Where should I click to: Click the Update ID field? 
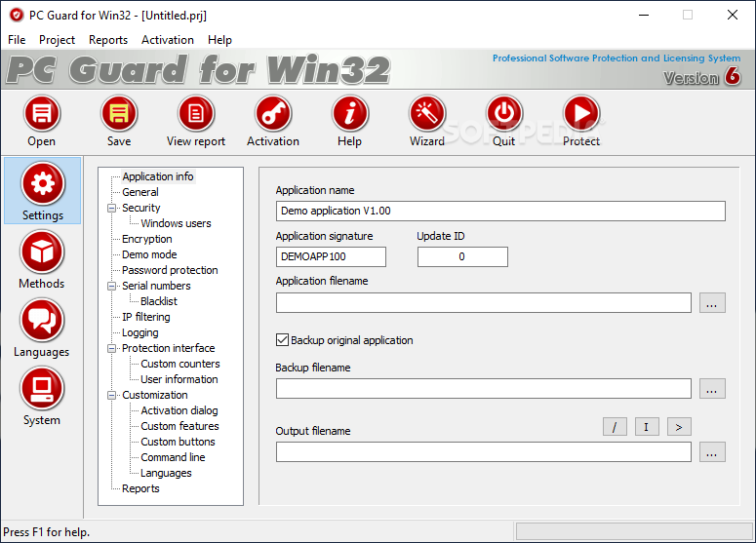pos(462,256)
